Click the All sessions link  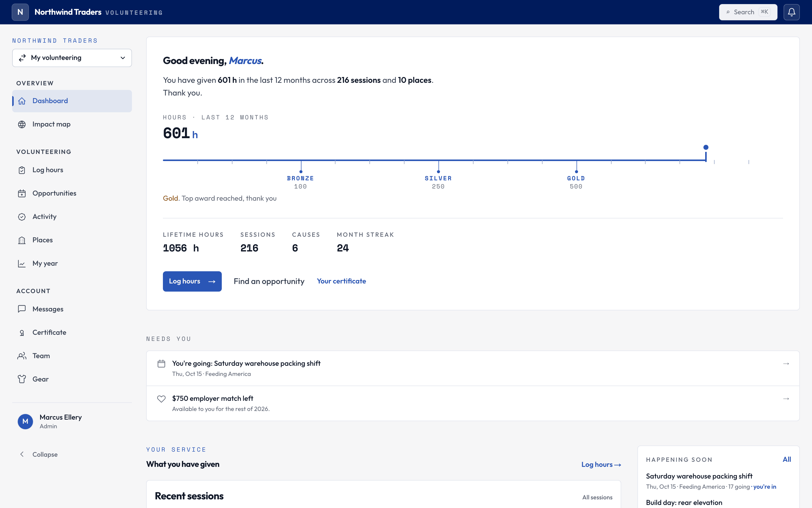[x=597, y=497]
